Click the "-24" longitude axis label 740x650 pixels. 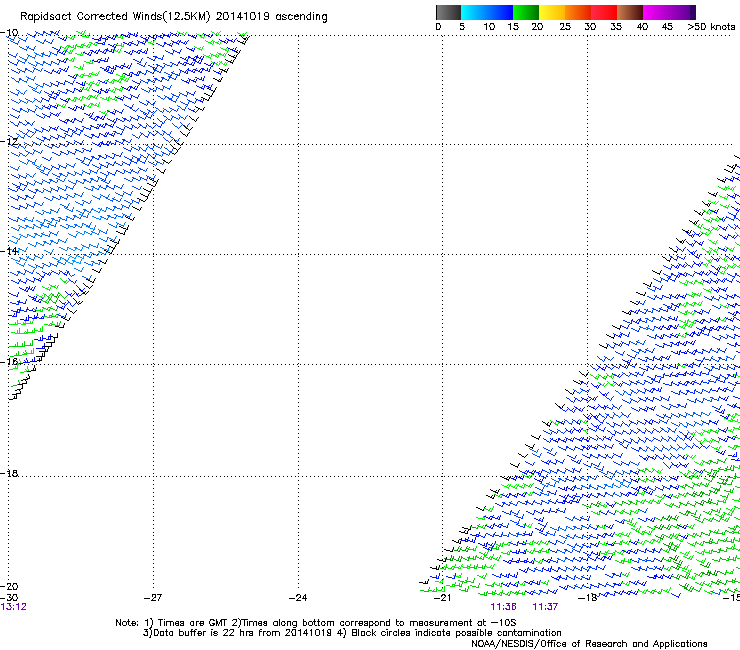(298, 598)
